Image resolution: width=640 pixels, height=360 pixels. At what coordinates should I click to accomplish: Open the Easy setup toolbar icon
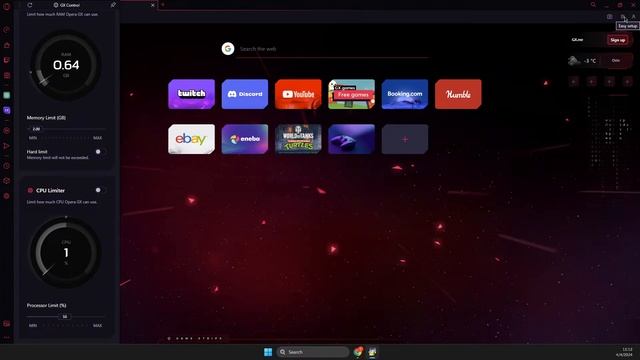623,17
